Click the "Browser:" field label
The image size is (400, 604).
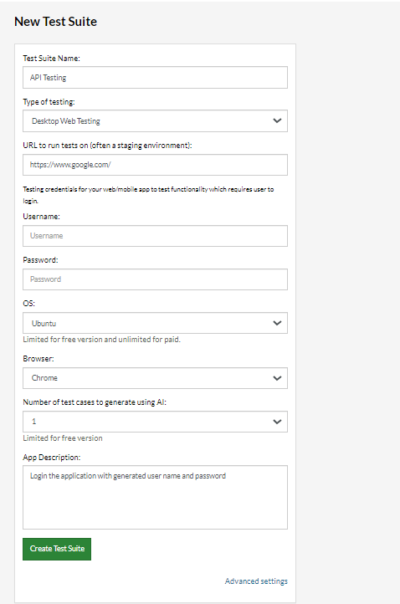pos(38,359)
